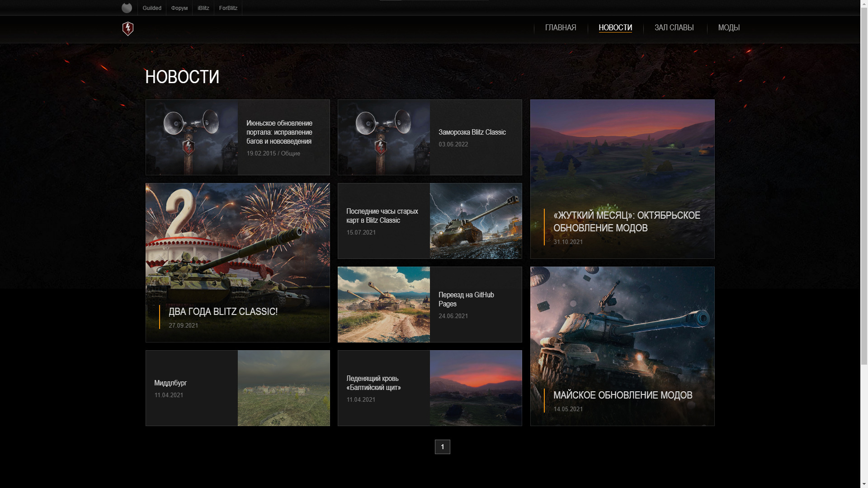
Task: Click the gray sphere icon in the top bar
Action: 127,8
